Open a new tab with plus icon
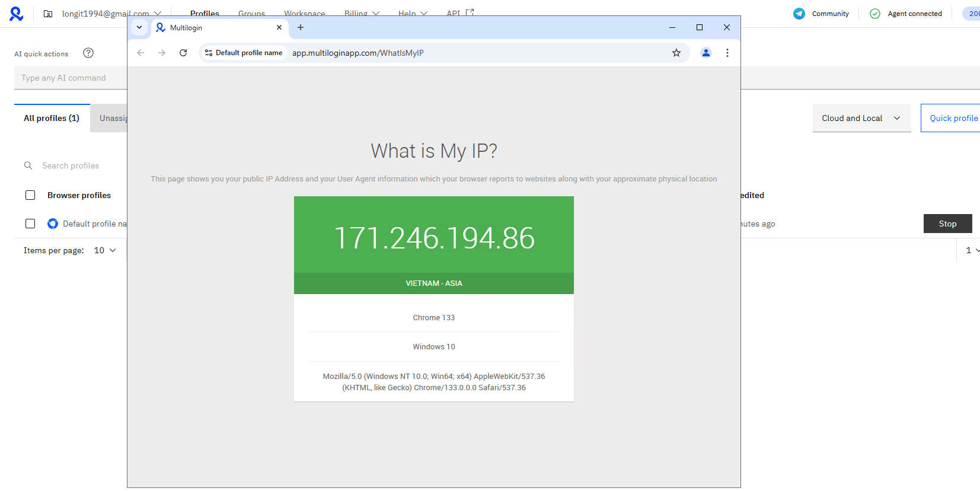Viewport: 980px width, 491px height. (301, 27)
